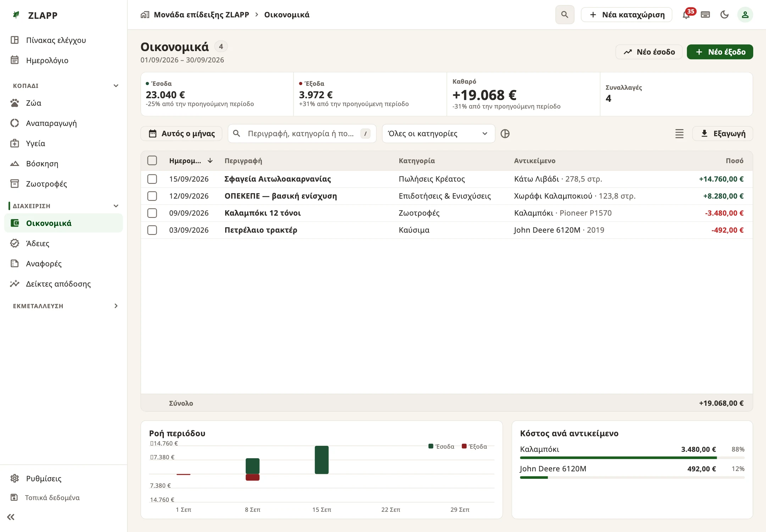Tick the select-all checkbox in table header
The height and width of the screenshot is (532, 766).
point(152,160)
